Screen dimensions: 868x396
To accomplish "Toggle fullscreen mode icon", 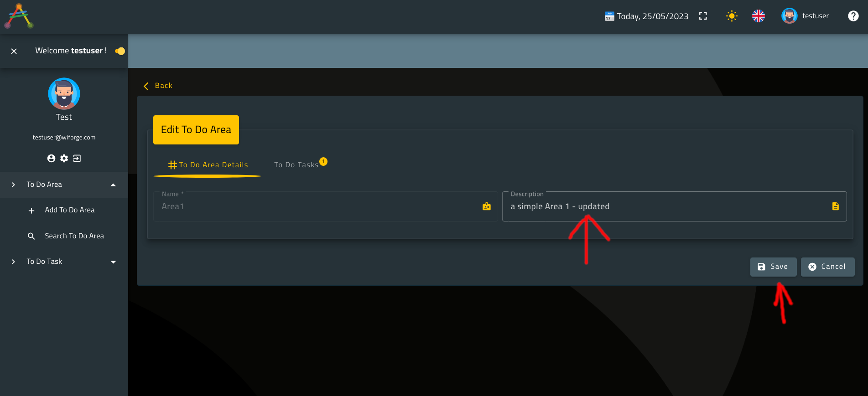I will [x=703, y=16].
